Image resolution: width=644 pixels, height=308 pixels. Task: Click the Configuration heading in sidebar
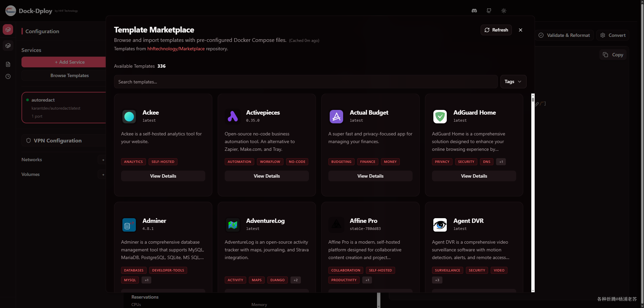pyautogui.click(x=42, y=31)
